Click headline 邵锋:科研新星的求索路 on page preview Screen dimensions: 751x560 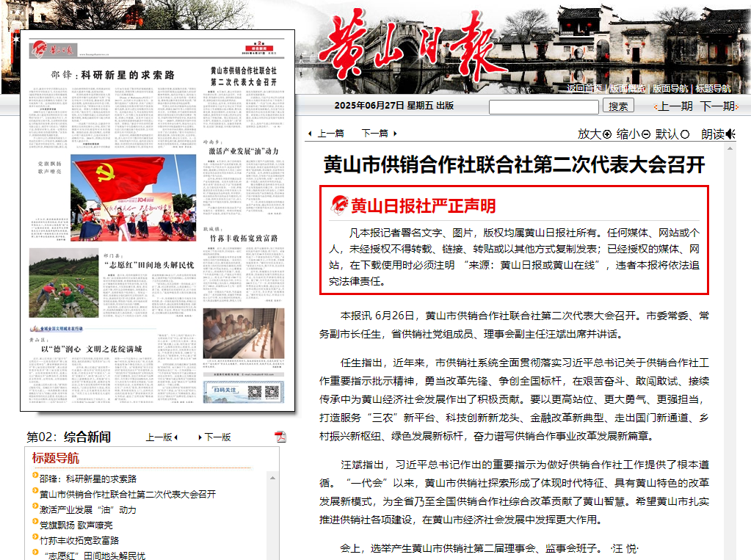(x=113, y=75)
